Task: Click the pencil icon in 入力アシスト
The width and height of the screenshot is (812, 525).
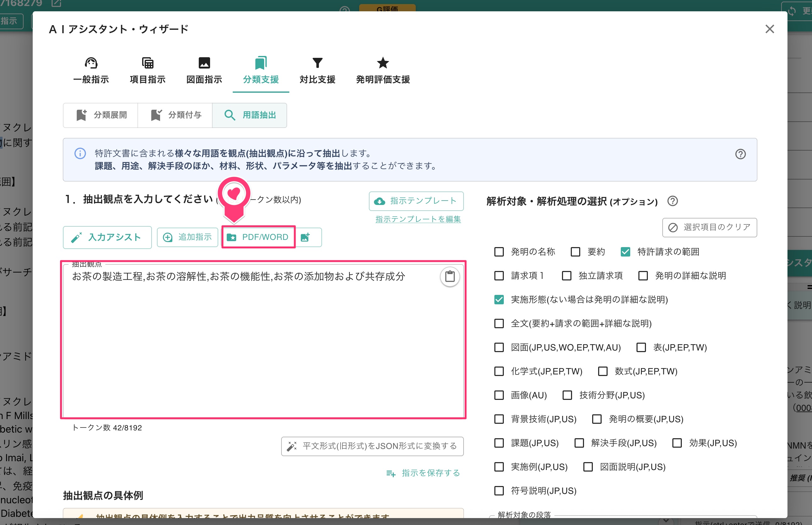Action: click(76, 237)
